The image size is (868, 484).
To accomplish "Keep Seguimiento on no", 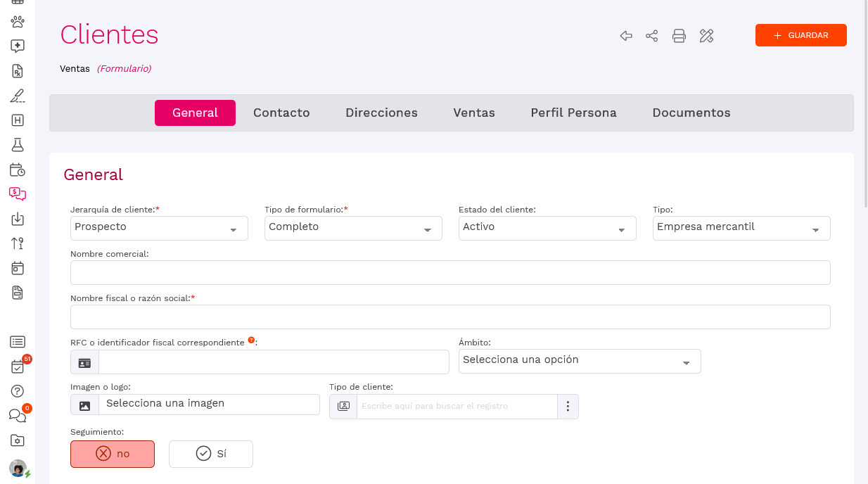I will pyautogui.click(x=112, y=454).
